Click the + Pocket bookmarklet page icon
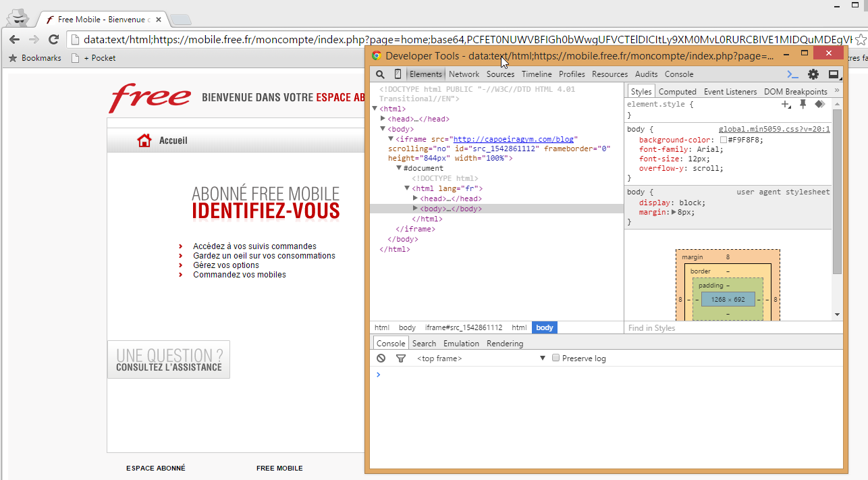Image resolution: width=868 pixels, height=480 pixels. 76,58
